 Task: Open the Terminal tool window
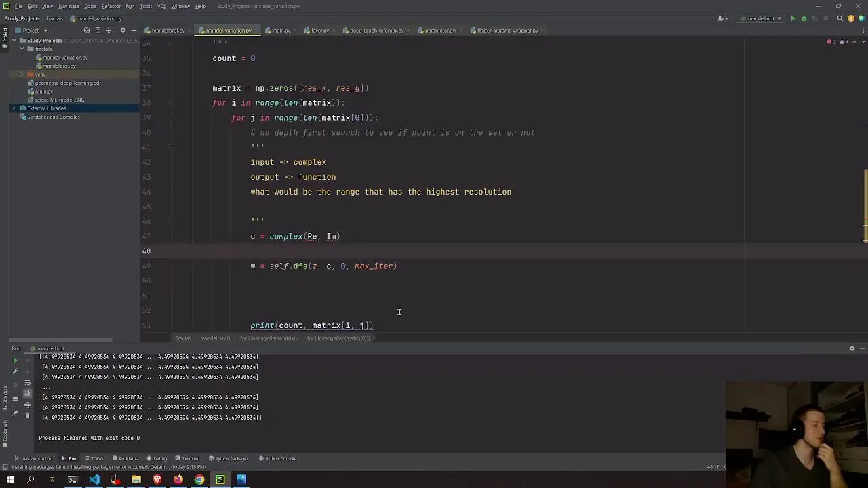point(187,458)
